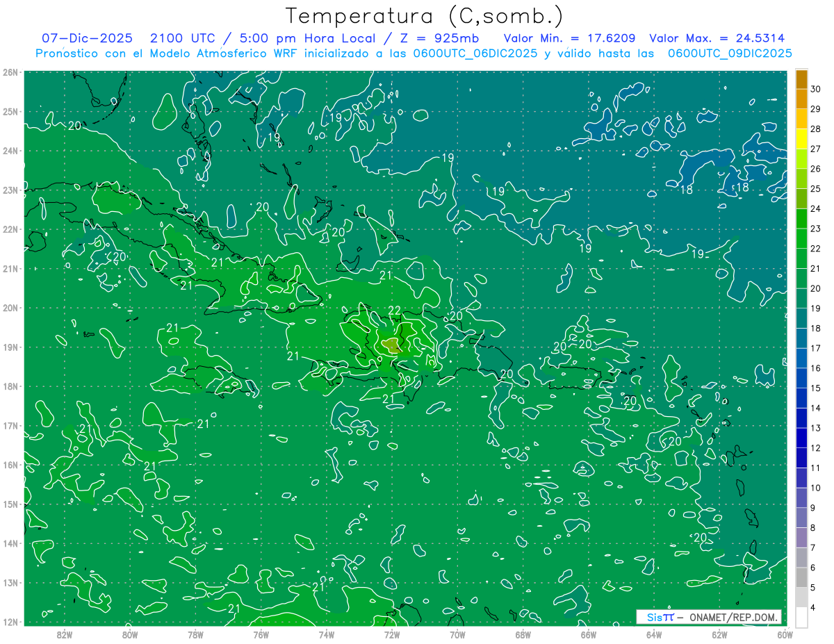Click legend value '26'
834x644 pixels.
[x=815, y=169]
